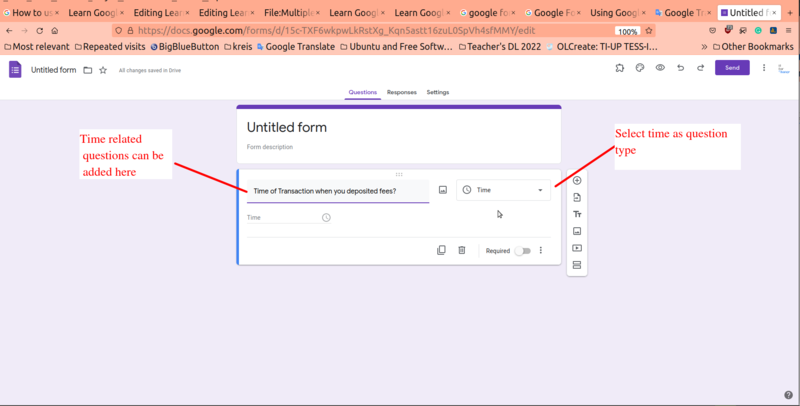Image resolution: width=800 pixels, height=406 pixels.
Task: Add title and description block
Action: (x=577, y=214)
